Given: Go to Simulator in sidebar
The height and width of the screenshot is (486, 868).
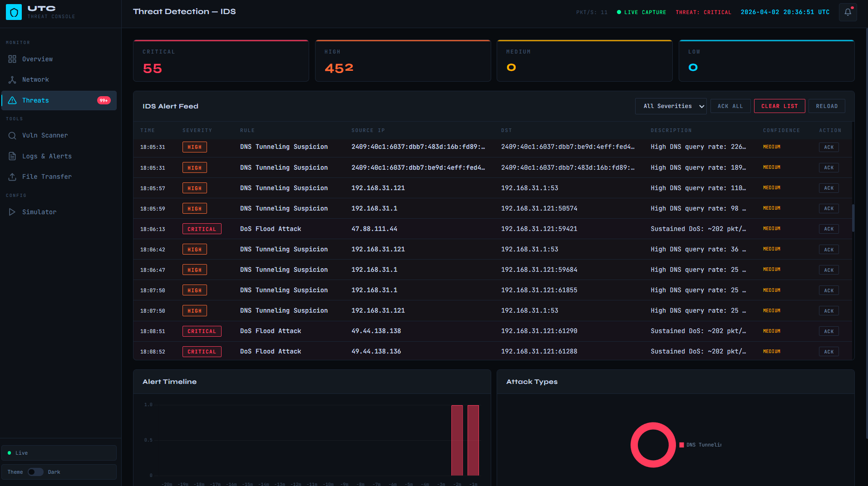Looking at the screenshot, I should tap(39, 212).
